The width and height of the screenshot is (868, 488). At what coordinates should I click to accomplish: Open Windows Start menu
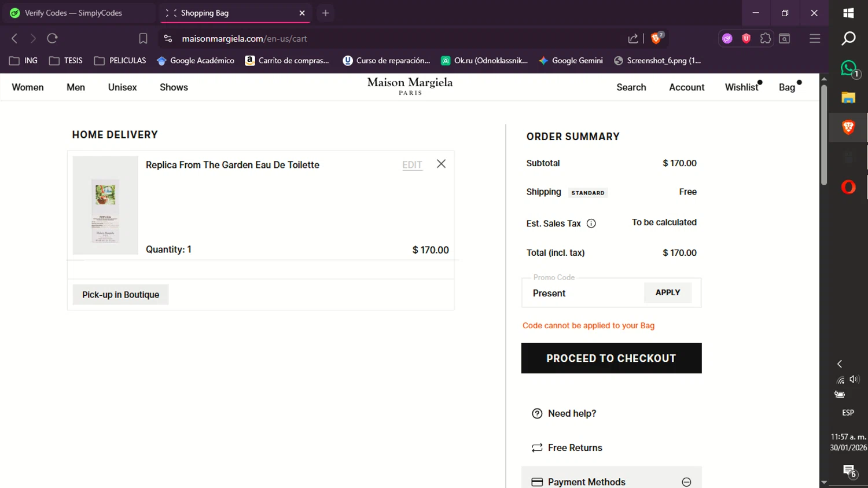tap(848, 13)
